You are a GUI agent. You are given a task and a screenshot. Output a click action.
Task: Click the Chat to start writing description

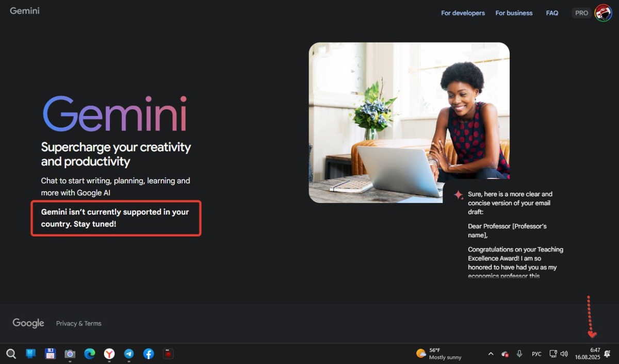pyautogui.click(x=116, y=187)
